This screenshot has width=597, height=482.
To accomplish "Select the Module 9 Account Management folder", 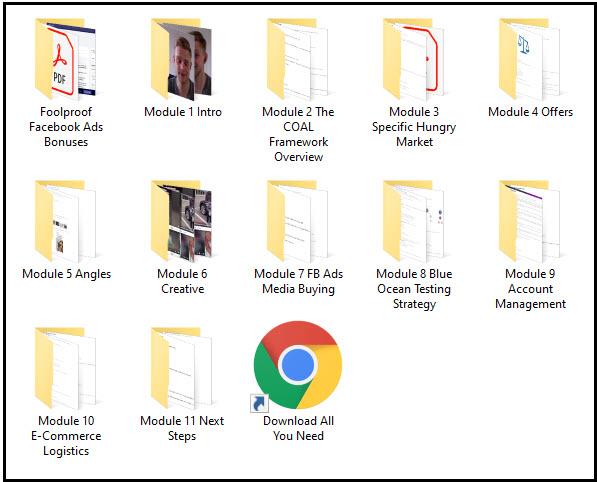I will (530, 221).
